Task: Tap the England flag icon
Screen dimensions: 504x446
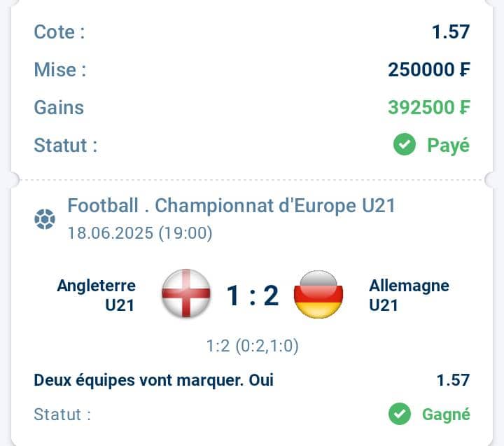Action: coord(186,293)
